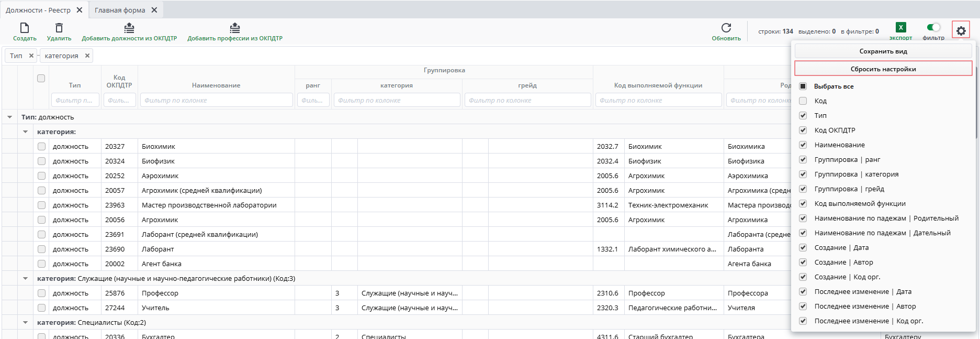Click the Удалить trash icon
Image resolution: width=980 pixels, height=339 pixels.
point(59,28)
